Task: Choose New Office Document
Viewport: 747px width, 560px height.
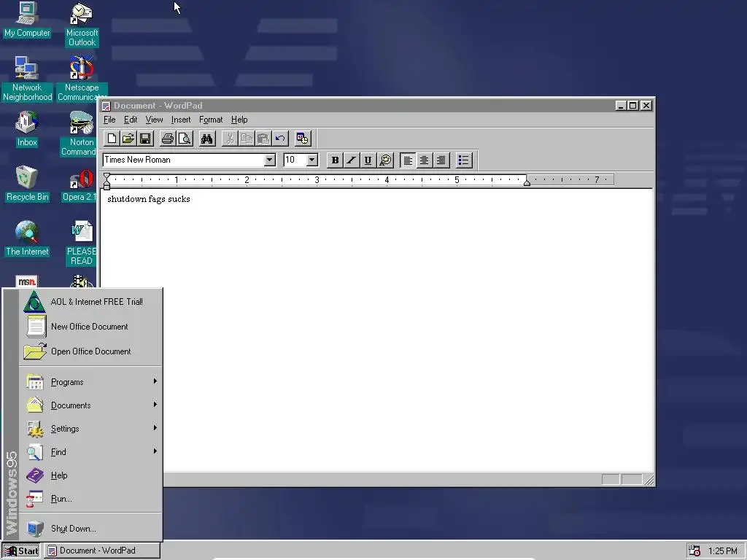Action: [x=90, y=327]
